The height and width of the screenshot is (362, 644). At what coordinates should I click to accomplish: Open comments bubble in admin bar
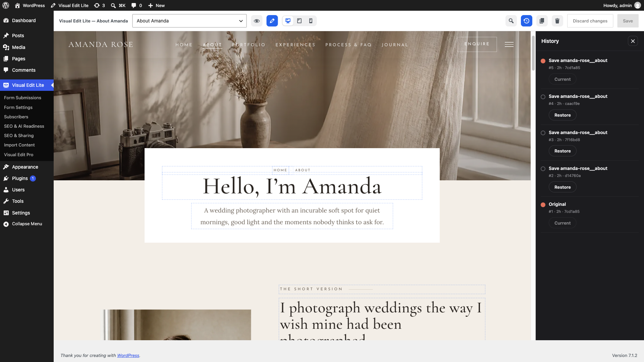tap(137, 5)
